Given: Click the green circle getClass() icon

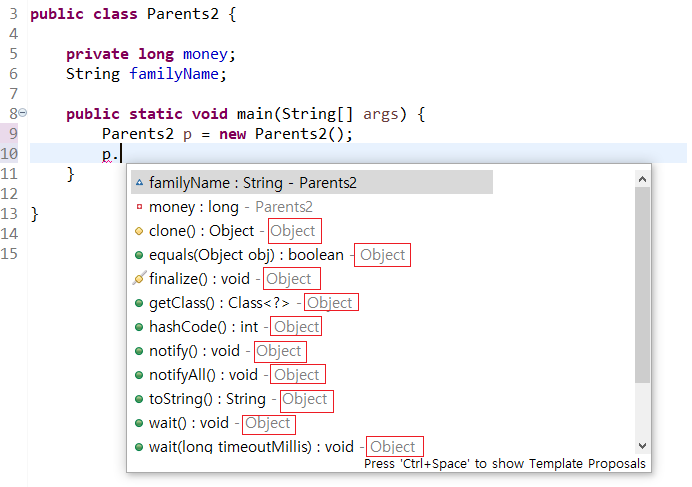Looking at the screenshot, I should coord(139,303).
